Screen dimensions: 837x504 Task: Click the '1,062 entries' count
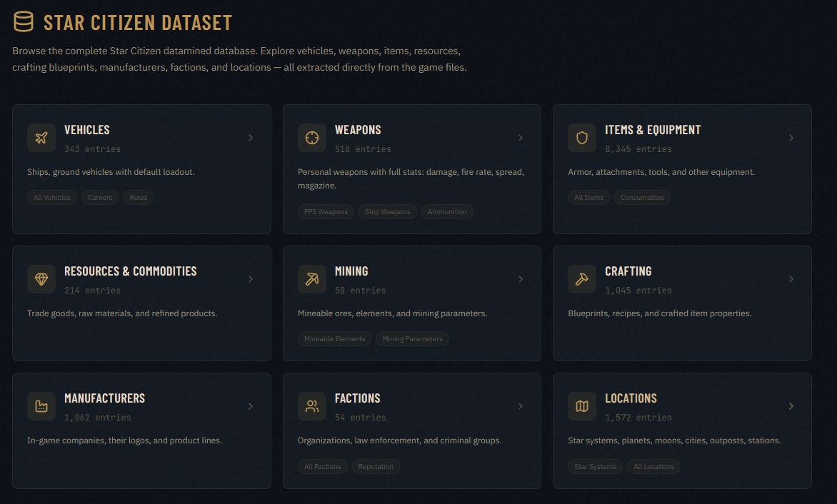(x=98, y=418)
